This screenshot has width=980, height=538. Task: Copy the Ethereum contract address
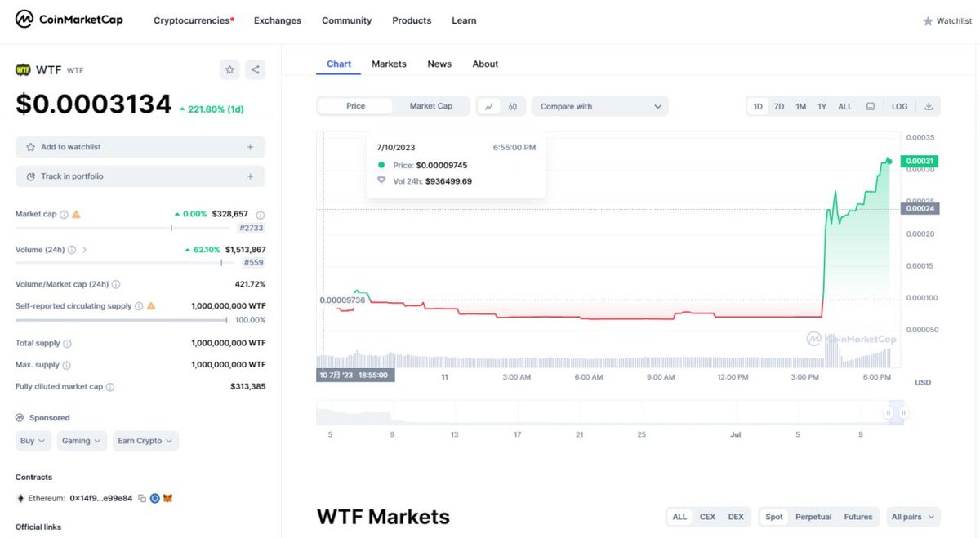pos(142,498)
